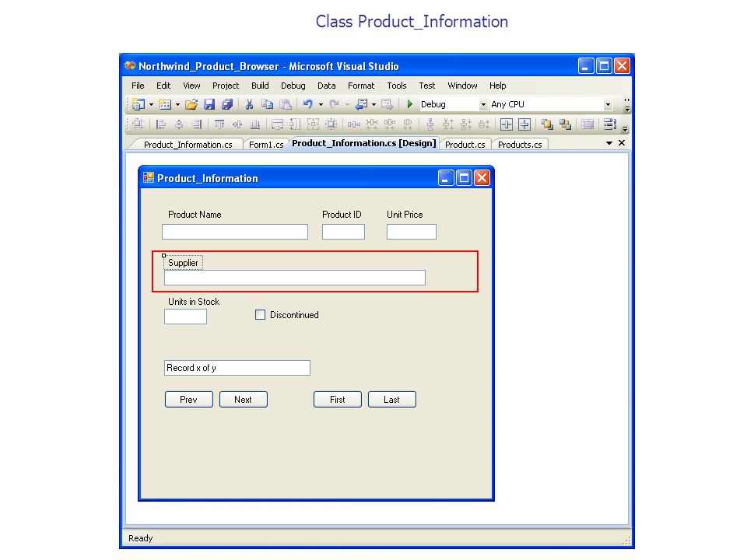
Task: Click the Send to Back icon
Action: 566,124
